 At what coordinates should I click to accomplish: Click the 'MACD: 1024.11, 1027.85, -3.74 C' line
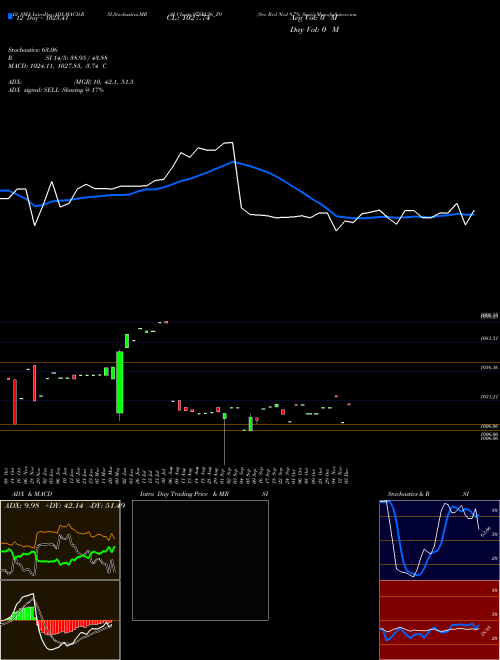tap(58, 66)
